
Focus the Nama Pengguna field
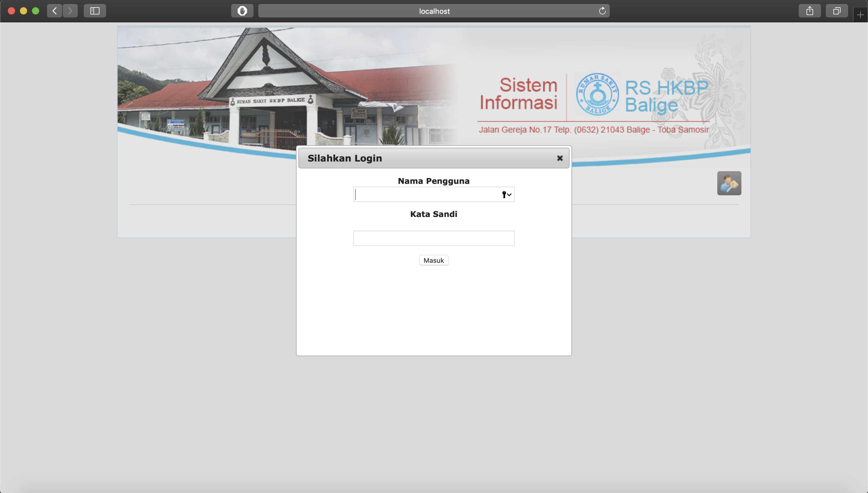(426, 195)
